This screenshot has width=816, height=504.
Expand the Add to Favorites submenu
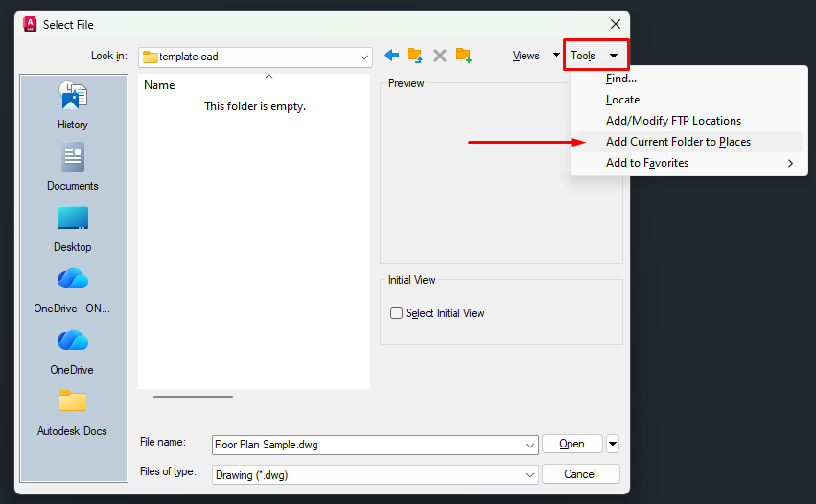(689, 163)
